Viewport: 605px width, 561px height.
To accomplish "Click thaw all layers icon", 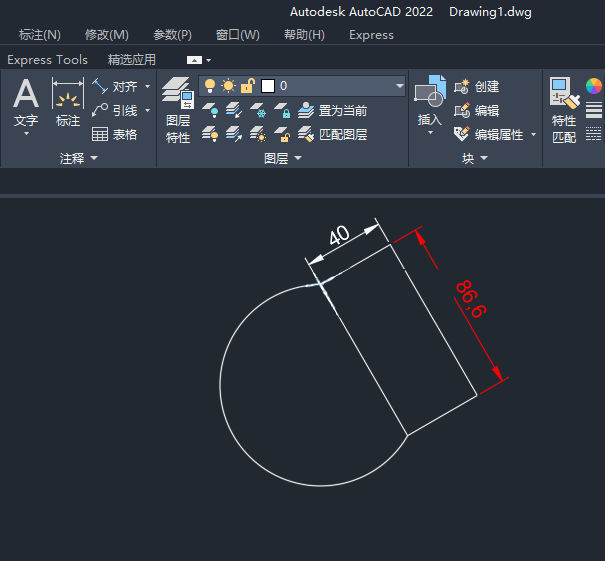I will 258,134.
